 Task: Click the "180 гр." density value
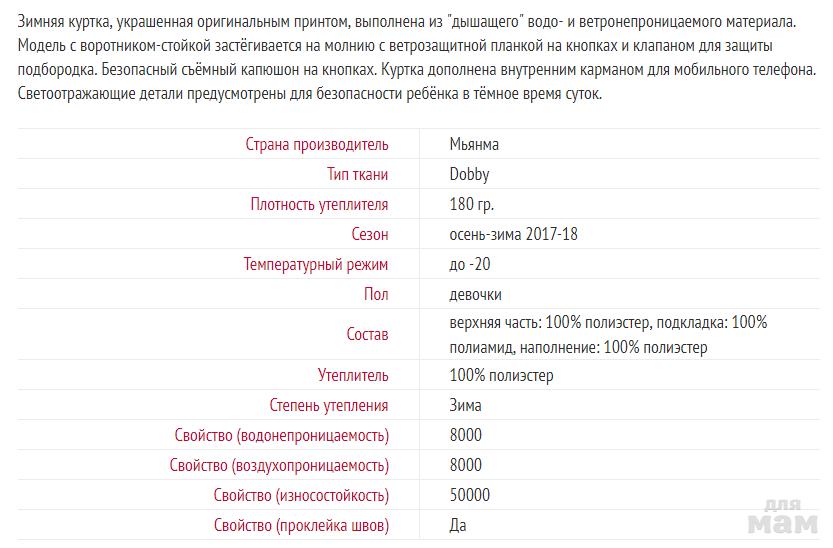click(472, 204)
